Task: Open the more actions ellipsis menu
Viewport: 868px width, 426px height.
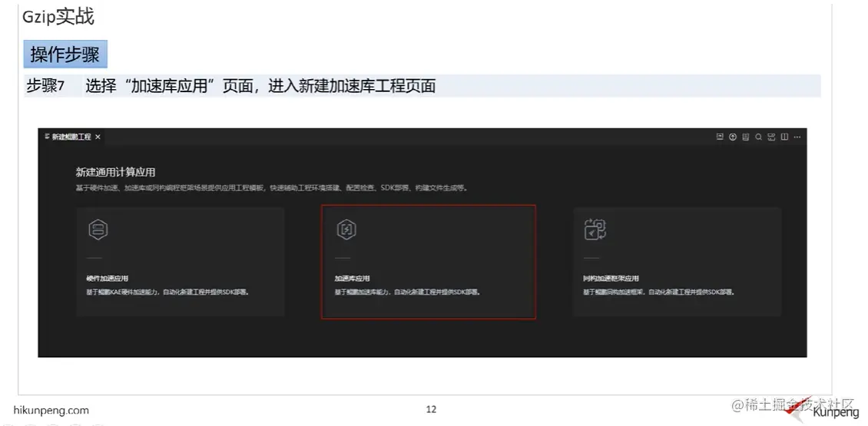Action: (x=797, y=137)
